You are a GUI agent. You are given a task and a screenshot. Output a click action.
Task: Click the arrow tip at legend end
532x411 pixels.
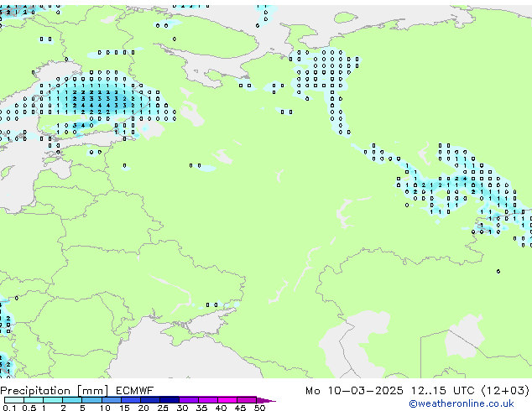(272, 400)
